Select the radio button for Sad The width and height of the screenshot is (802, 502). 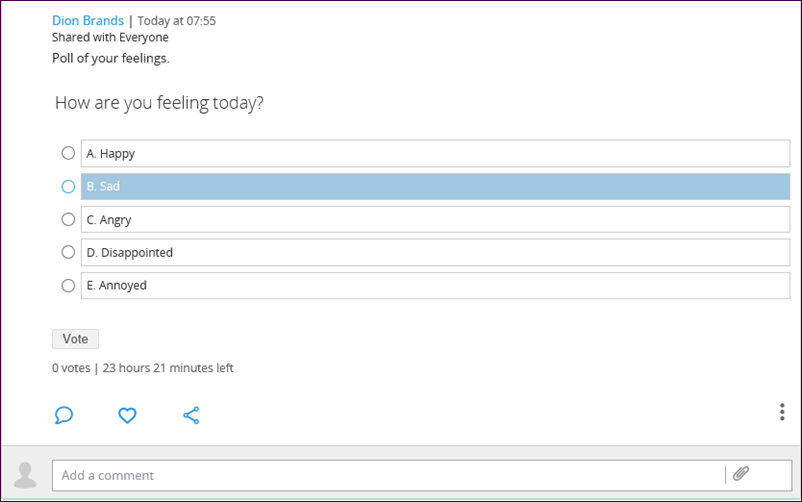pyautogui.click(x=68, y=186)
